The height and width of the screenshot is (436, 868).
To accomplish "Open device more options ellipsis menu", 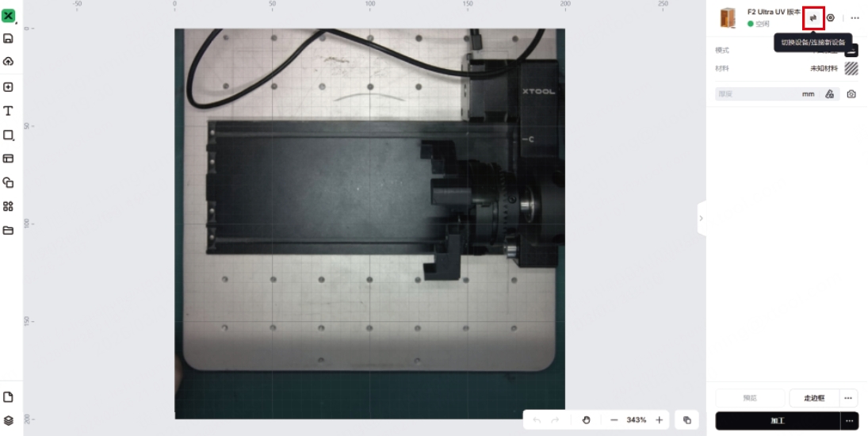I will [855, 17].
